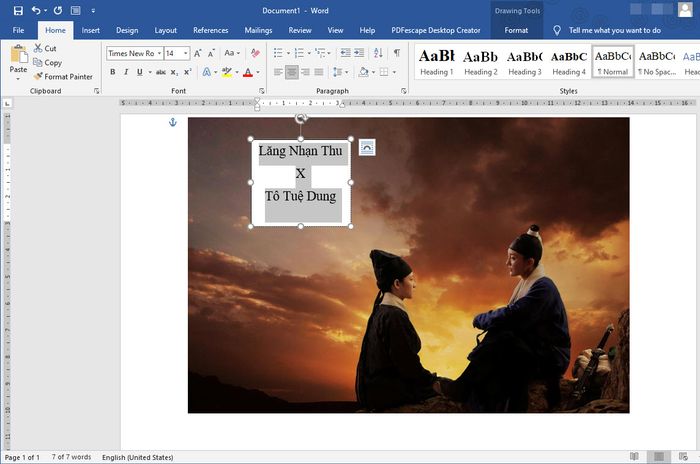The height and width of the screenshot is (464, 700).
Task: Switch to the References tab
Action: pos(211,30)
